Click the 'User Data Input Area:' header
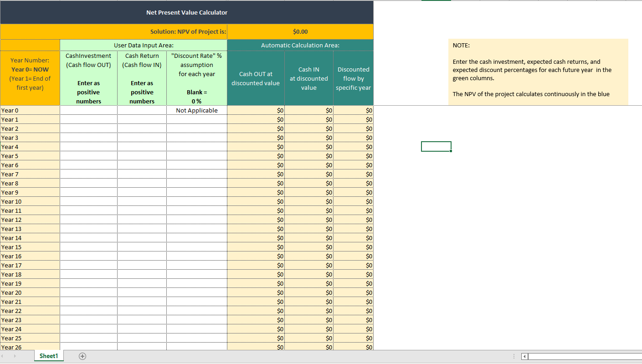Image resolution: width=642 pixels, height=364 pixels. coord(144,45)
